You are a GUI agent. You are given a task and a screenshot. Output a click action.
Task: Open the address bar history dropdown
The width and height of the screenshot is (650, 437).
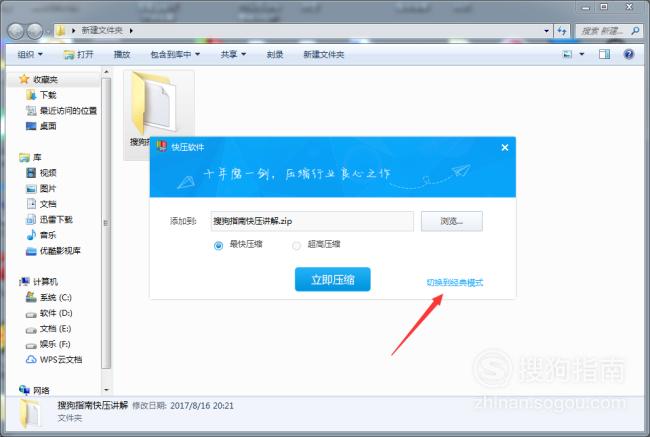pos(546,31)
